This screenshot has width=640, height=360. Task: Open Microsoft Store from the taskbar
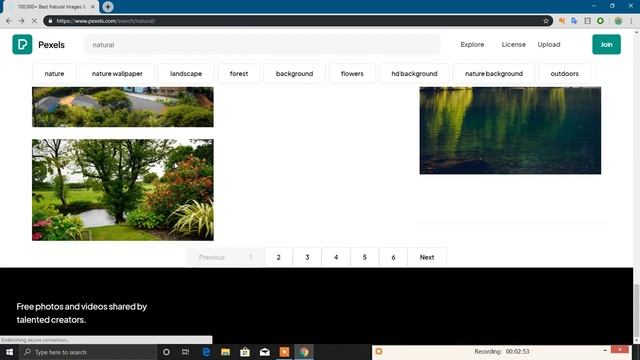coord(245,352)
